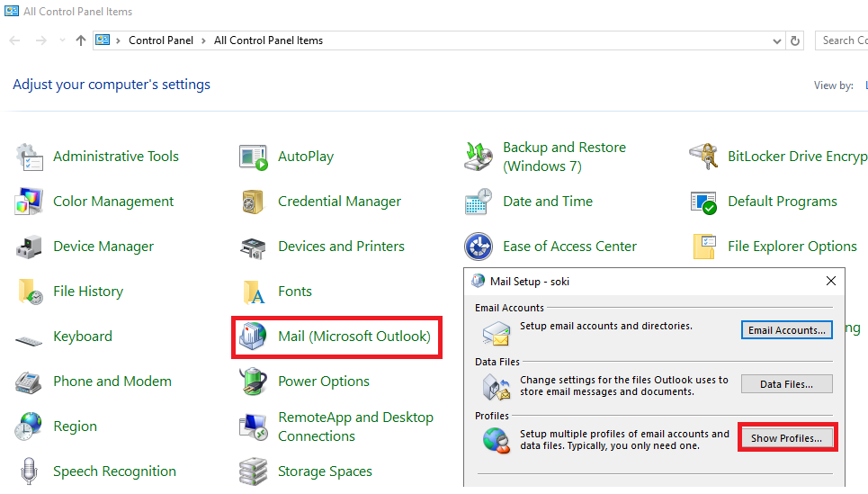This screenshot has width=868, height=494.
Task: Click the Mail Setup title bar icon
Action: point(478,281)
